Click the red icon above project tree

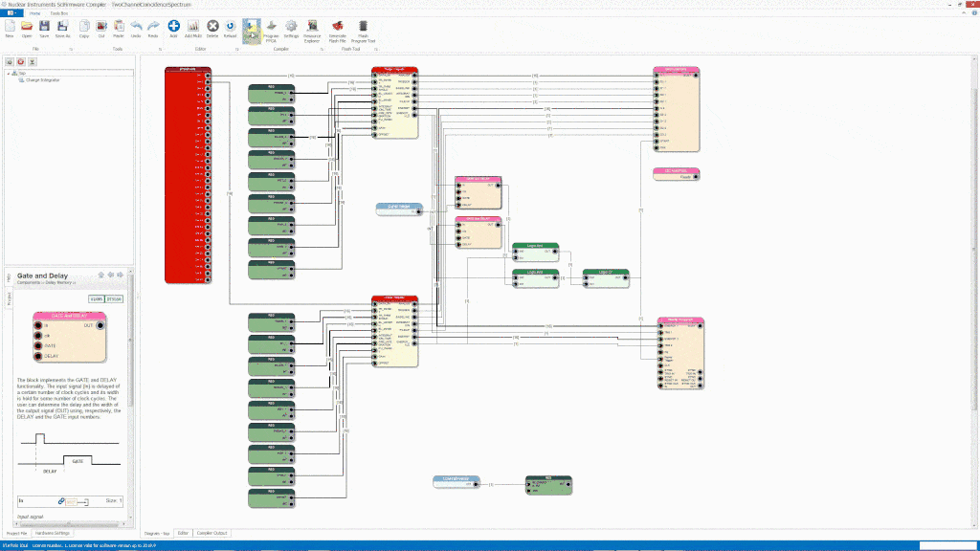pos(21,62)
